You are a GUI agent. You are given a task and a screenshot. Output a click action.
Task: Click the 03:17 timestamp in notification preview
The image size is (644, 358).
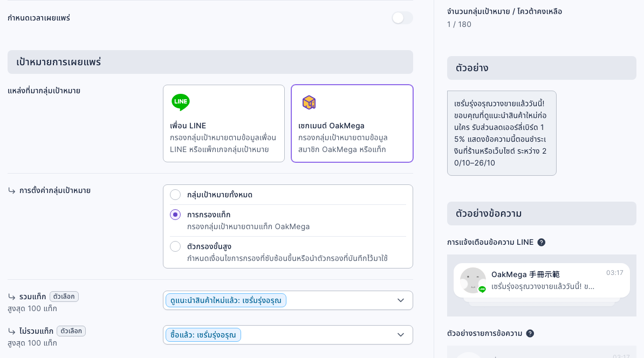tap(614, 273)
